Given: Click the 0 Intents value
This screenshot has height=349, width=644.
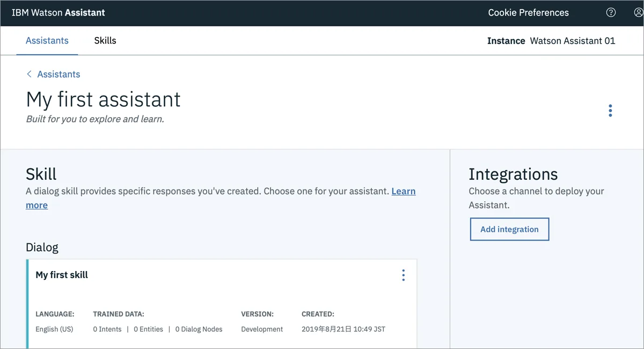Looking at the screenshot, I should (107, 329).
